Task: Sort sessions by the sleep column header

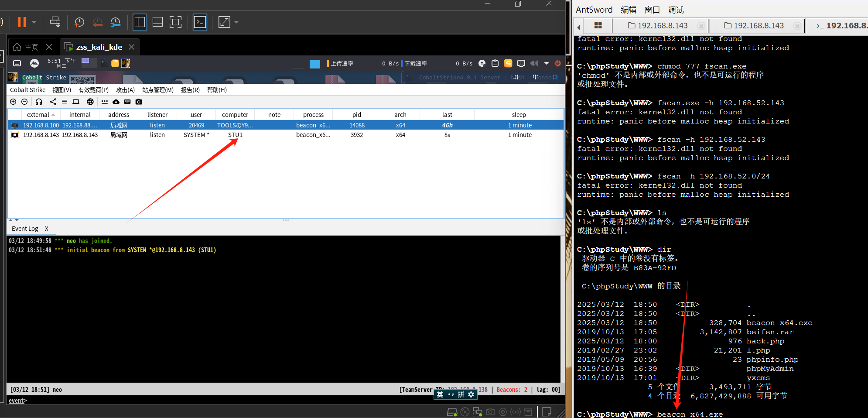Action: [x=519, y=115]
